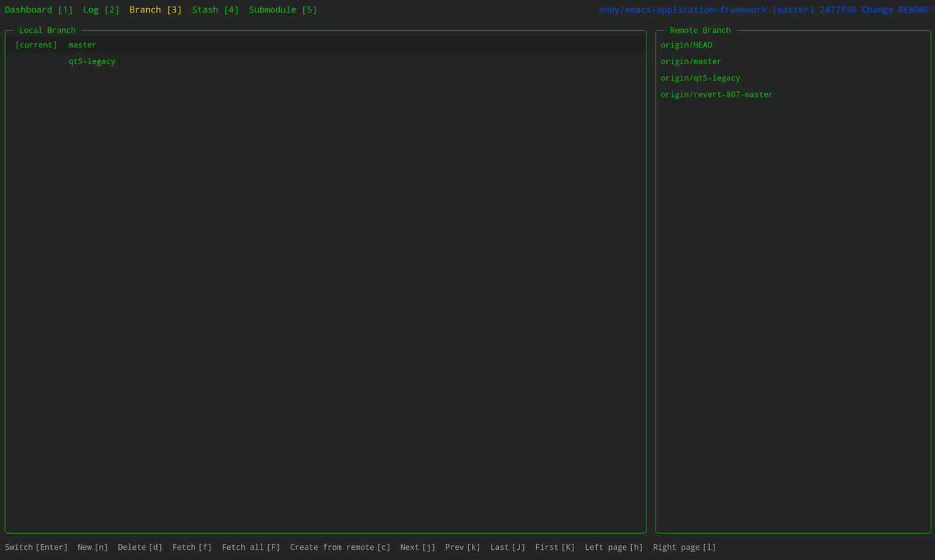935x560 pixels.
Task: Click the Switch [Enter] shortcut hint
Action: tap(37, 547)
